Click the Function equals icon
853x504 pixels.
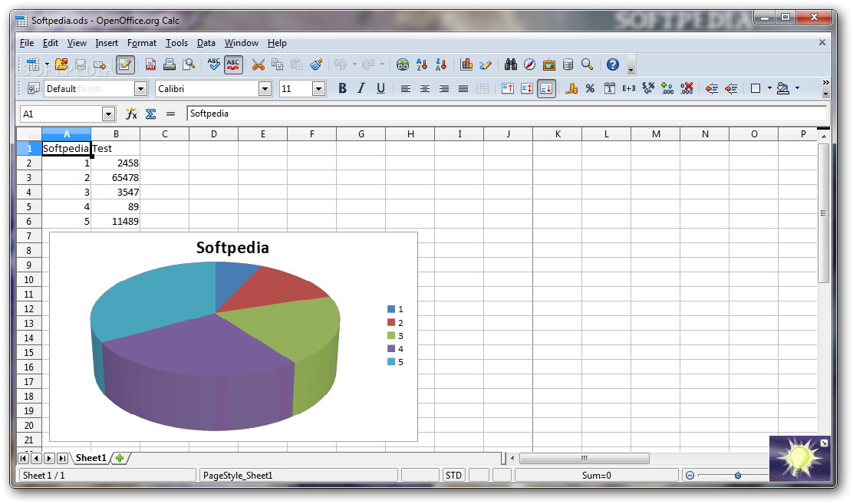(170, 114)
